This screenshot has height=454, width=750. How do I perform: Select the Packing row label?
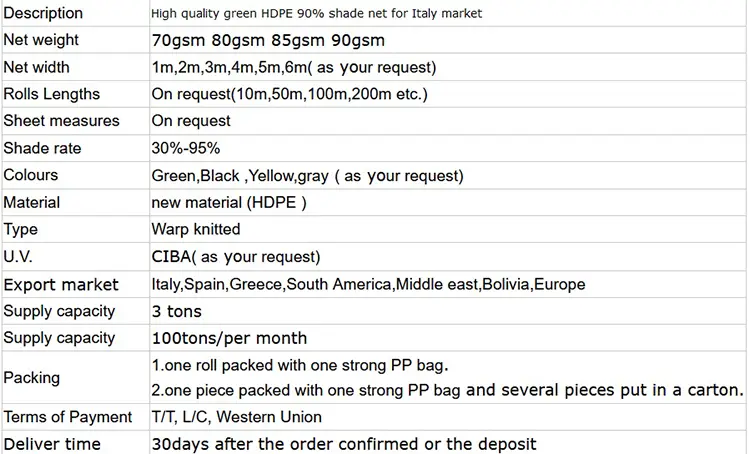pos(31,378)
